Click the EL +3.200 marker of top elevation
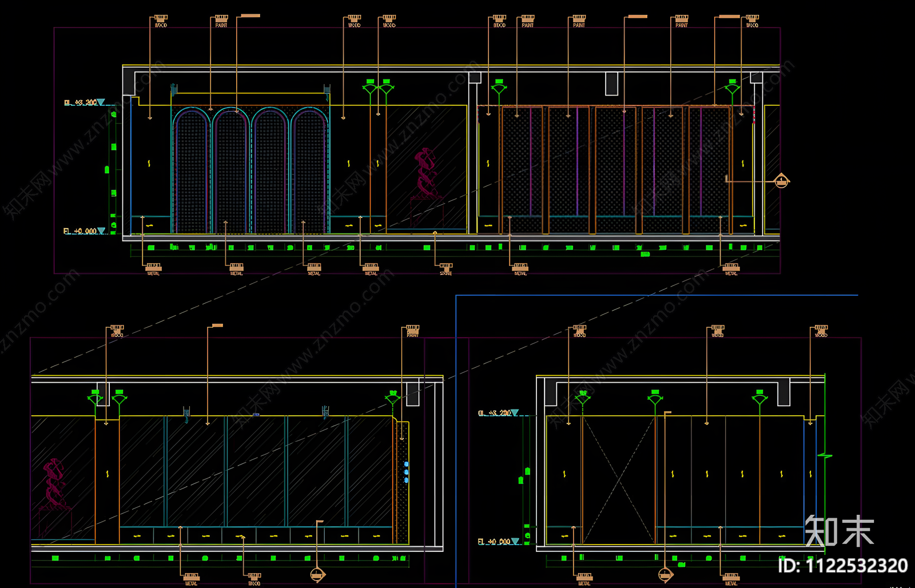The height and width of the screenshot is (588, 915). coord(85,102)
